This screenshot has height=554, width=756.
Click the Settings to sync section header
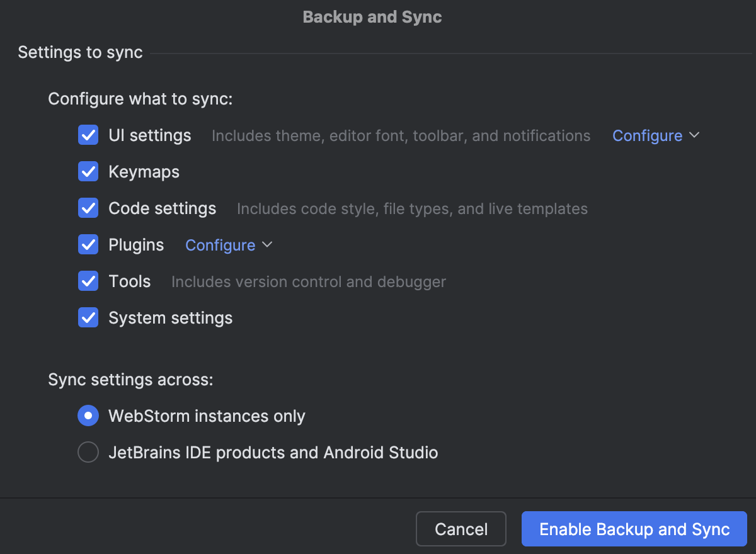click(80, 52)
